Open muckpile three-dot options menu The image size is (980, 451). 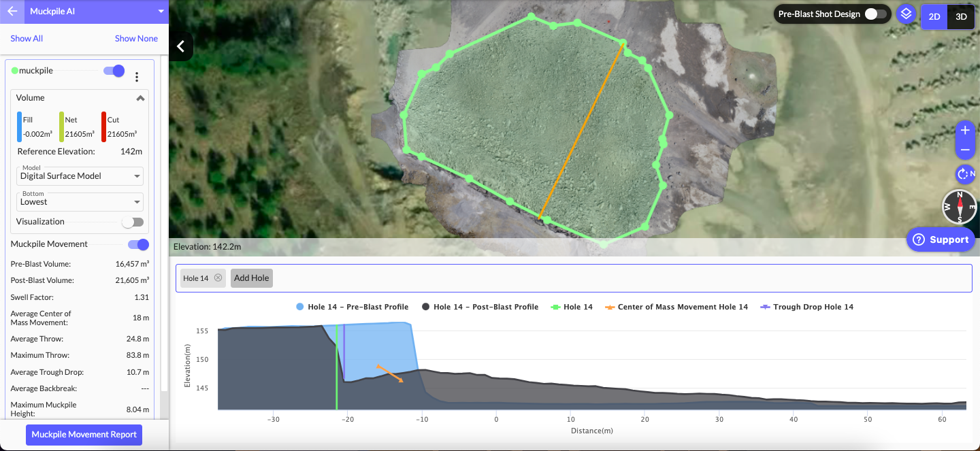click(137, 77)
